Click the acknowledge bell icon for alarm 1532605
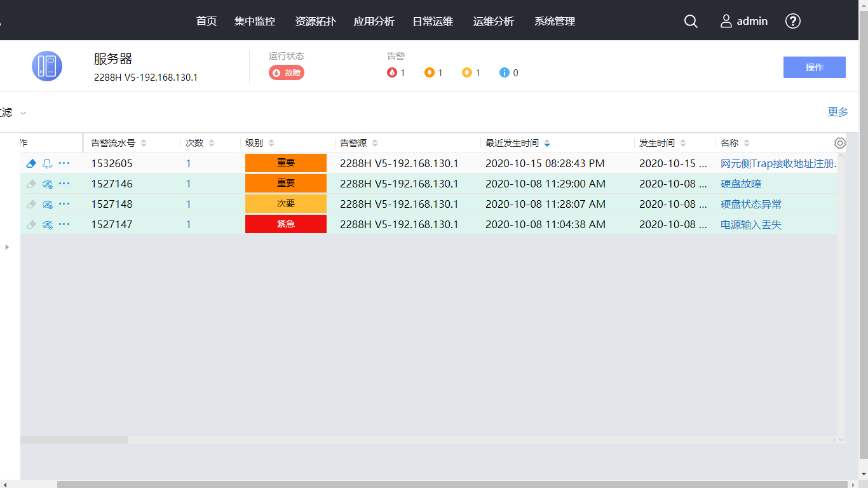This screenshot has height=488, width=868. (x=47, y=163)
